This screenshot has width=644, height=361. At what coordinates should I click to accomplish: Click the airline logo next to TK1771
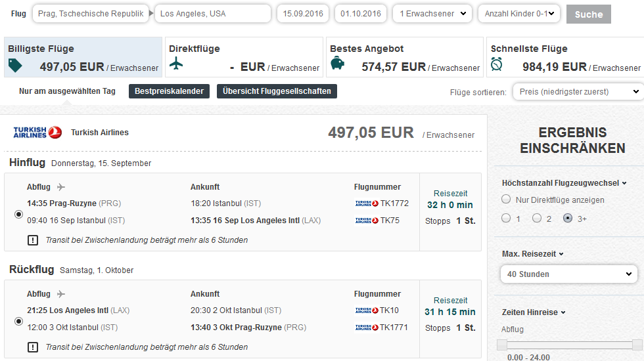click(367, 328)
